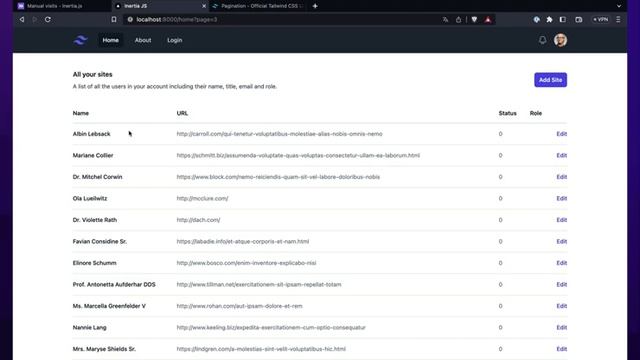
Task: Click the www.bosco.com URL cell
Action: [246, 263]
